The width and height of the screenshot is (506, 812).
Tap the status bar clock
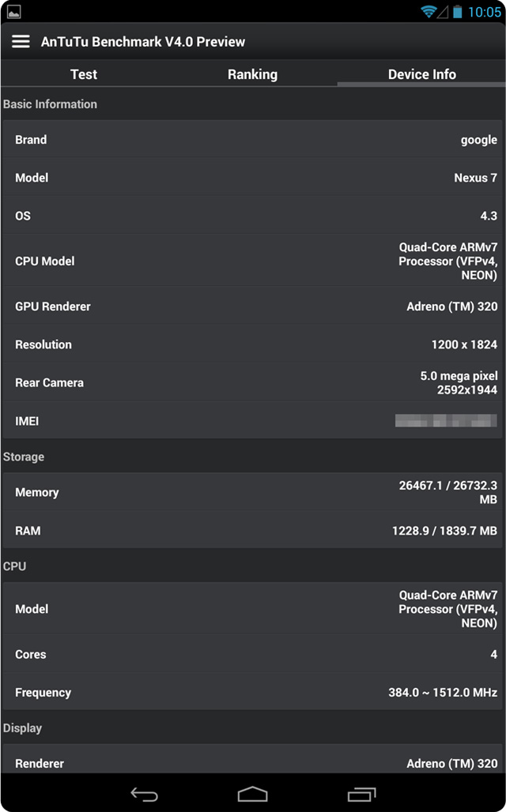(x=484, y=12)
